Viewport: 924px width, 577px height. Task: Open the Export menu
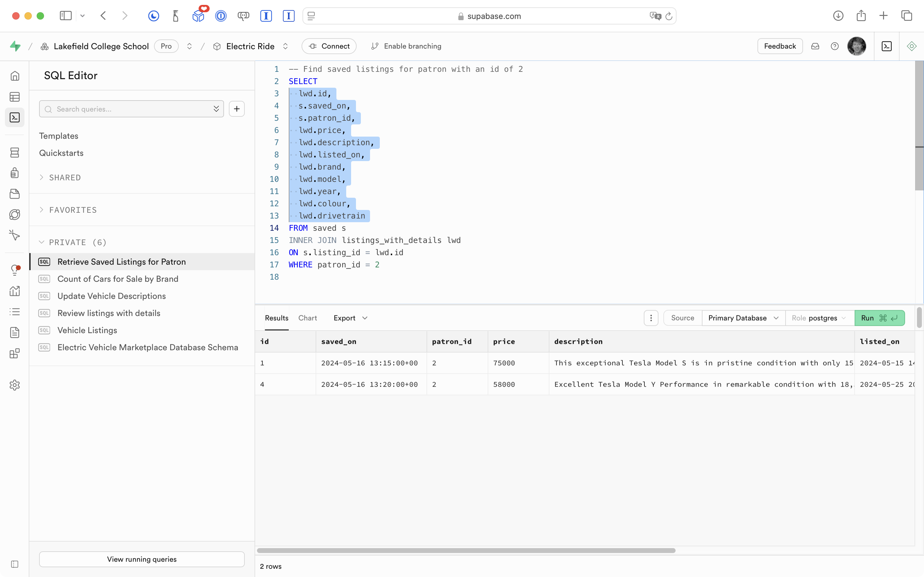(x=350, y=318)
